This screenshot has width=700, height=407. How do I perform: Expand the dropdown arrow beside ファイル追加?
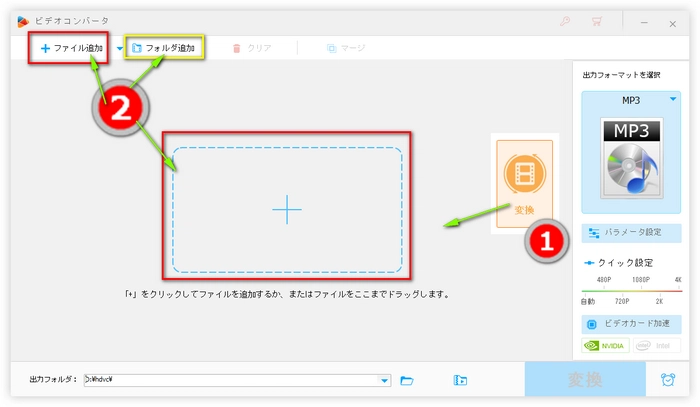pyautogui.click(x=120, y=47)
